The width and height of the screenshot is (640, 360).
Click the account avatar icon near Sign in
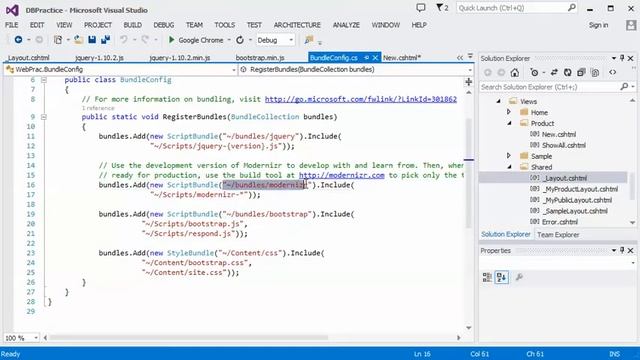[631, 25]
